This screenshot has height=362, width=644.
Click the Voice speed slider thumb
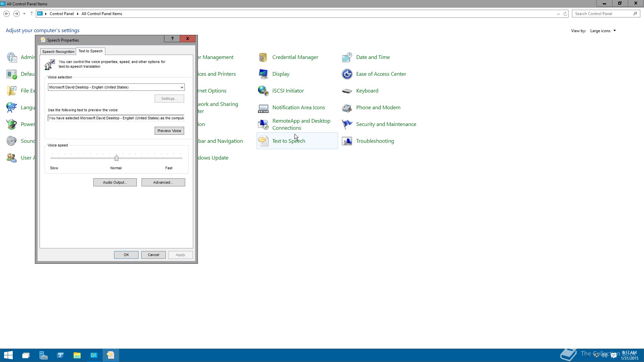(x=116, y=158)
